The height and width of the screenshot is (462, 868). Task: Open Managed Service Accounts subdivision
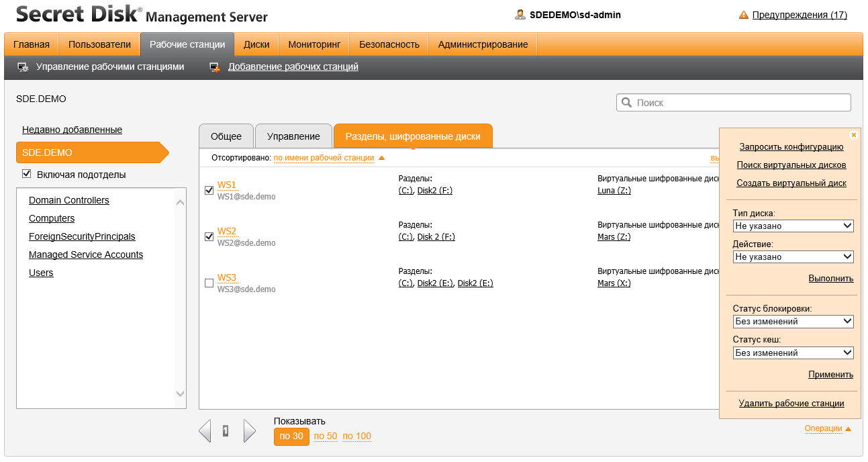86,255
